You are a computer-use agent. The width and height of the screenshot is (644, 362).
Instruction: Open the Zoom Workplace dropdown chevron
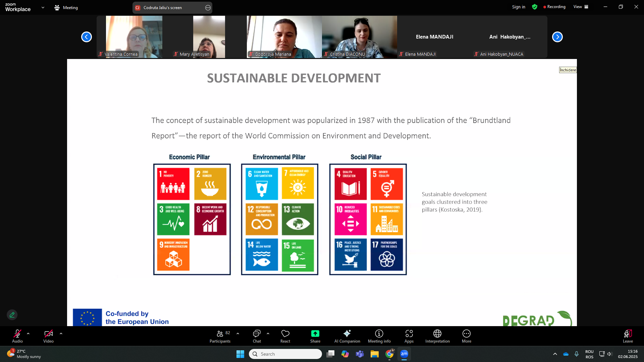pos(43,7)
